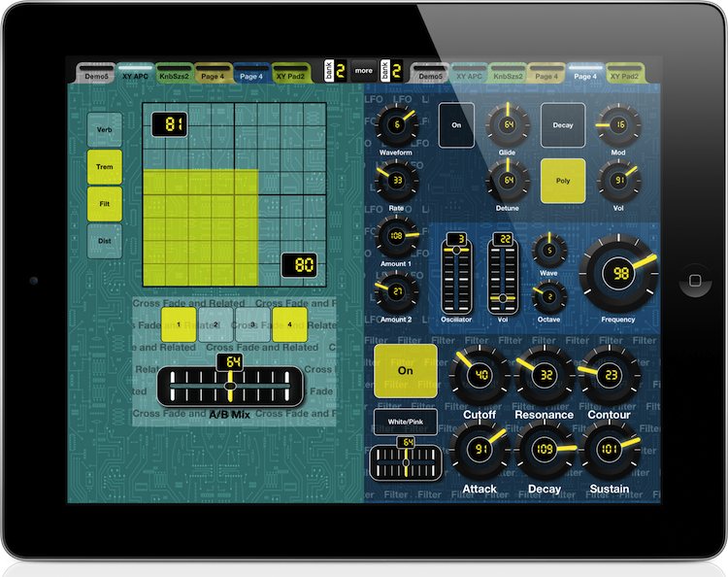
Task: Toggle cross fade button 4
Action: 289,324
